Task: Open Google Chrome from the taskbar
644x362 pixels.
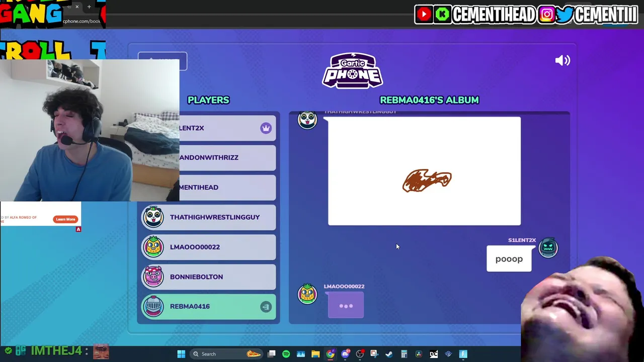Action: (x=330, y=354)
